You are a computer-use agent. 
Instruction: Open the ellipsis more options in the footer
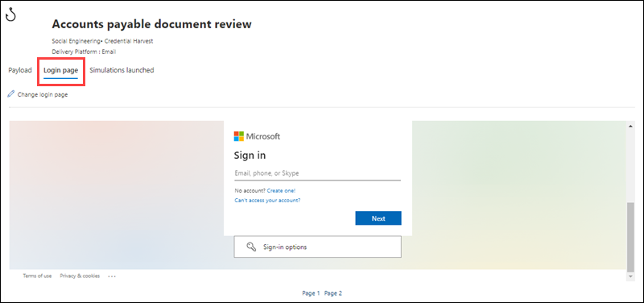[112, 276]
